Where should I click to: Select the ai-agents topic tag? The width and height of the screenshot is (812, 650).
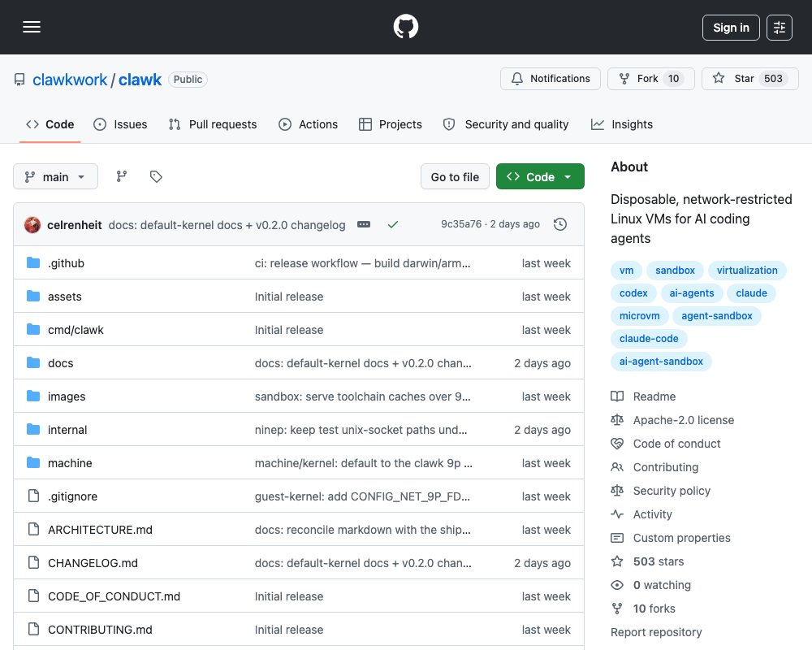coord(691,293)
